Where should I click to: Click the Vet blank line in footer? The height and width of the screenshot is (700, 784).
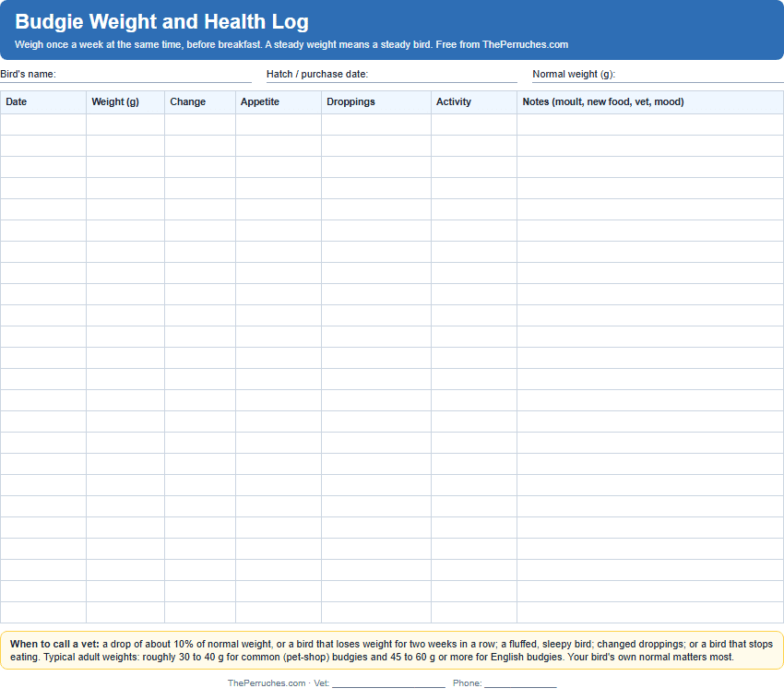point(388,683)
